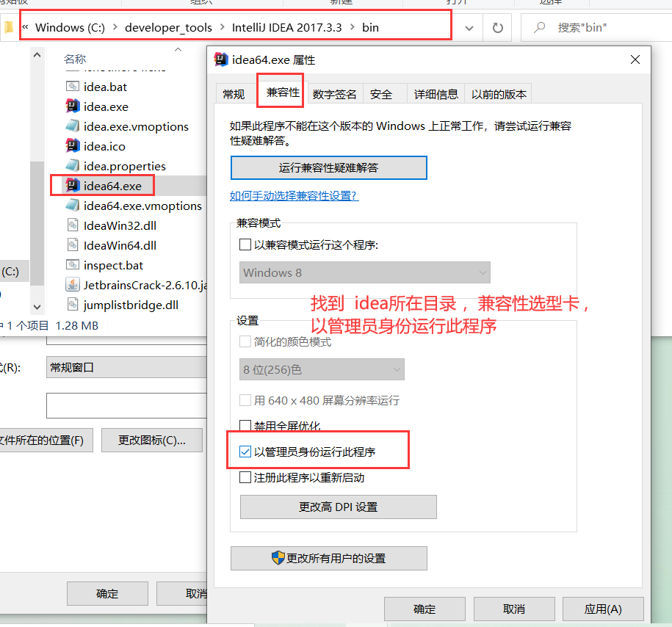
Task: Click the IntelliJ icon in properties title bar
Action: click(221, 59)
